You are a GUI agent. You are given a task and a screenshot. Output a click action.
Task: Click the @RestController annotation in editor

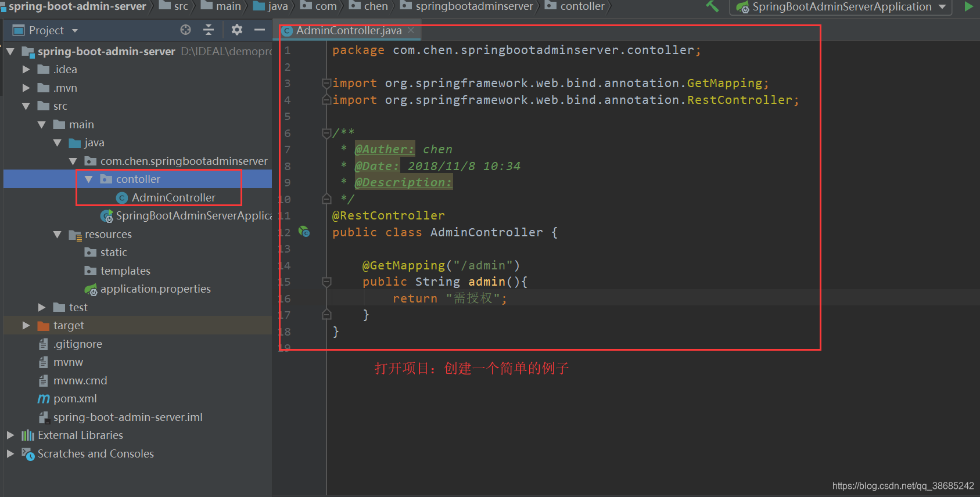pyautogui.click(x=389, y=215)
